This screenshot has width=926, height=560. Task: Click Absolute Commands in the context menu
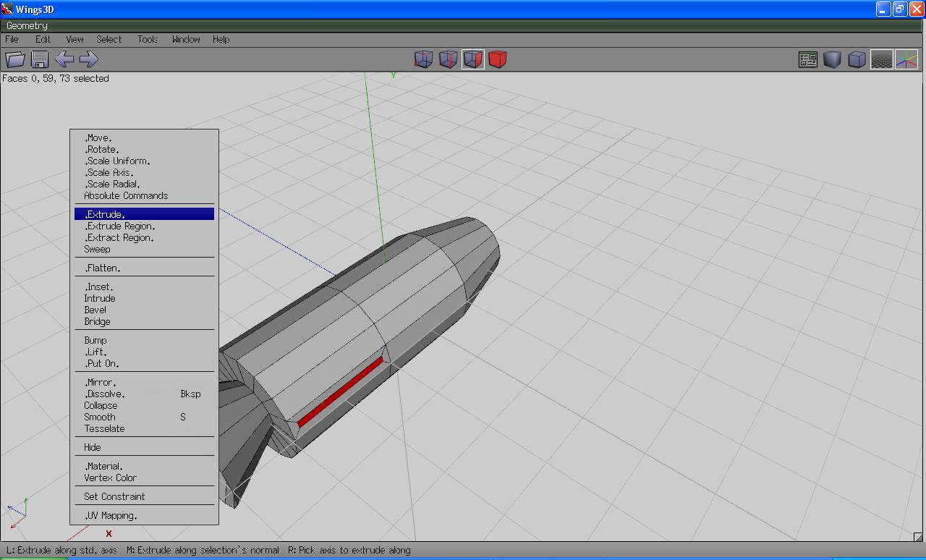click(126, 195)
